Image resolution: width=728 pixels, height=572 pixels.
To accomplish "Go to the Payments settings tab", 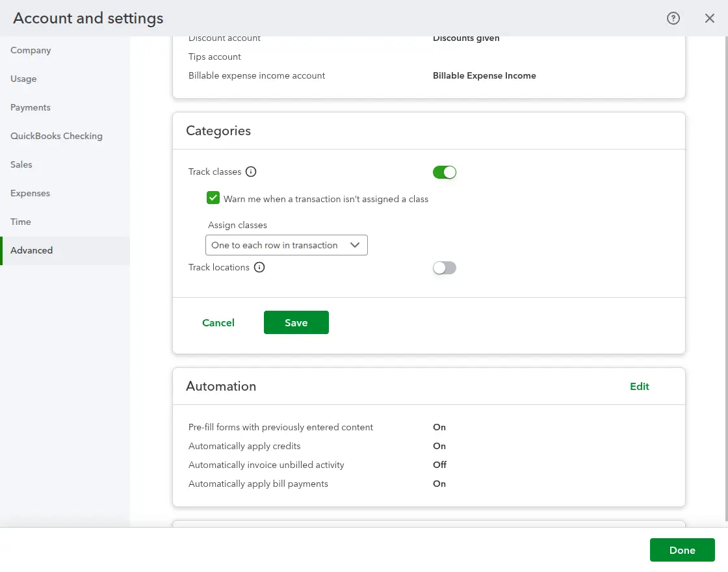I will (x=31, y=107).
